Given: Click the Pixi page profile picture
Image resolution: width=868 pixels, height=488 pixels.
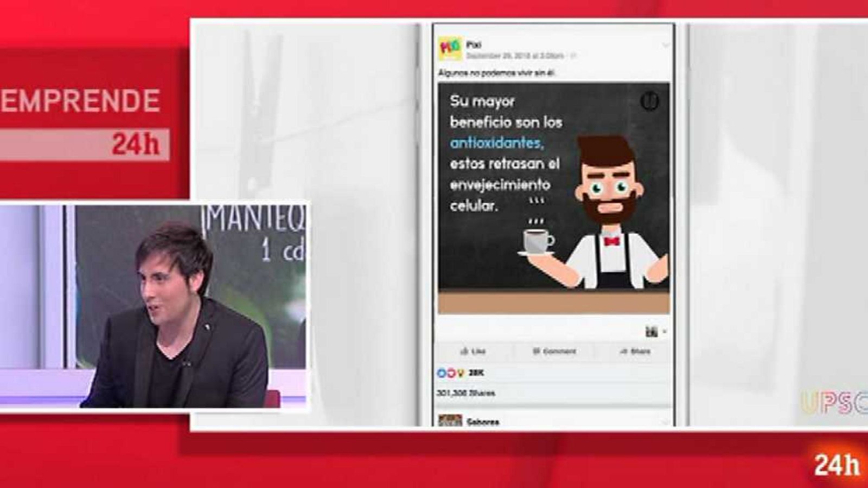Looking at the screenshot, I should coord(450,49).
